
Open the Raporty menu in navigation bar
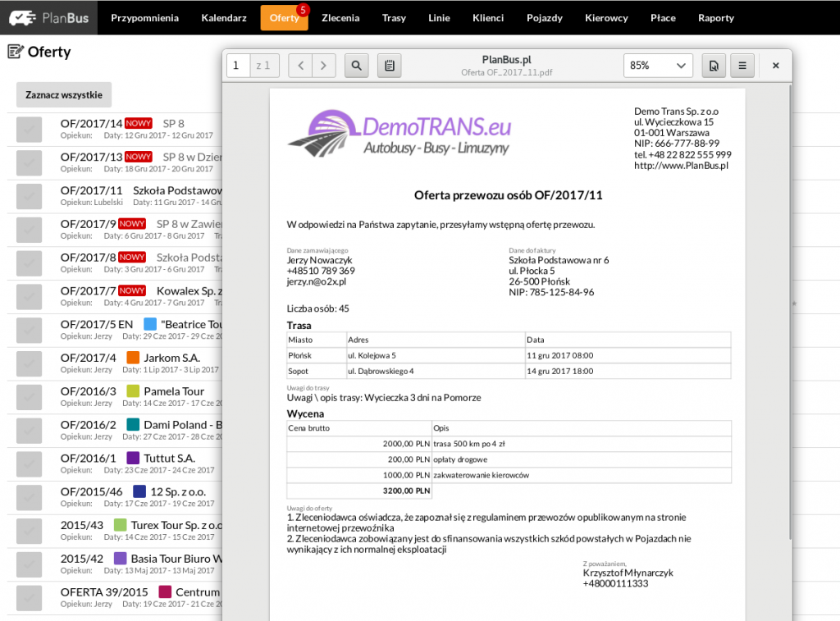(715, 18)
